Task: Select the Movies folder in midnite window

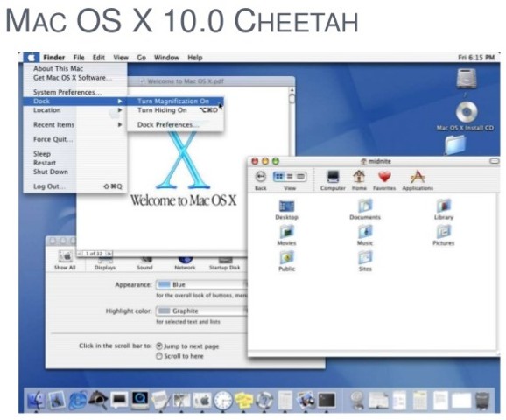Action: (x=286, y=235)
